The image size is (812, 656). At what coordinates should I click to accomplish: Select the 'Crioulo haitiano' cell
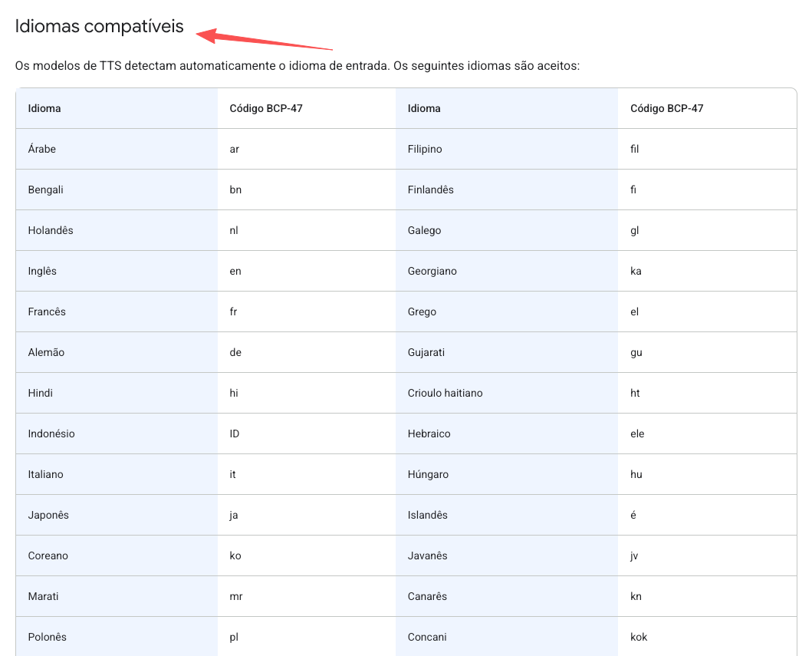[x=507, y=394]
